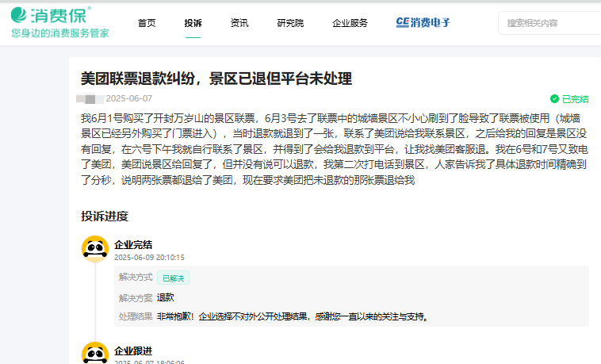The image size is (601, 364).
Task: Click the green 已完结 check icon
Action: (554, 99)
